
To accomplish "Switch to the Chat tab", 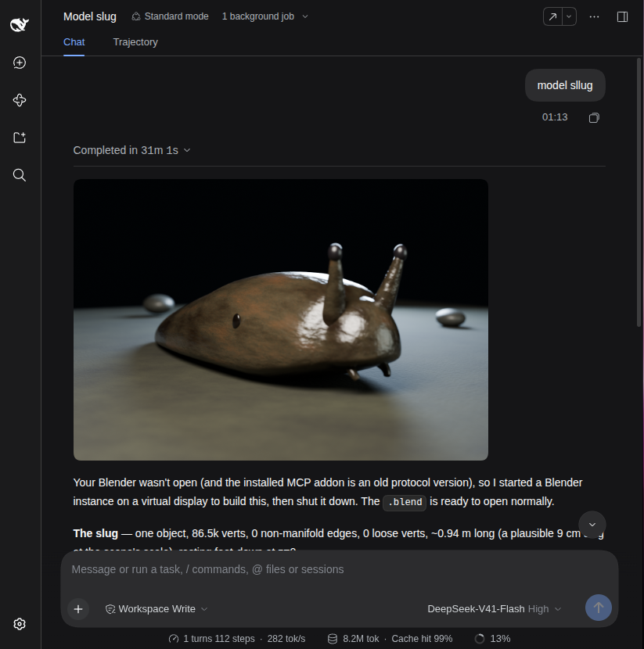I will coord(74,42).
